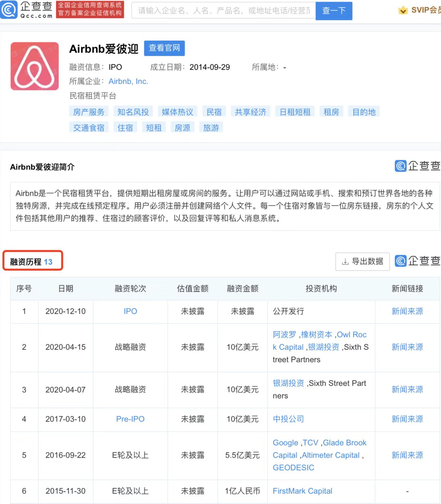Click the Qcc.com logo icon
Viewport: 441px width, 504px height.
pyautogui.click(x=9, y=10)
